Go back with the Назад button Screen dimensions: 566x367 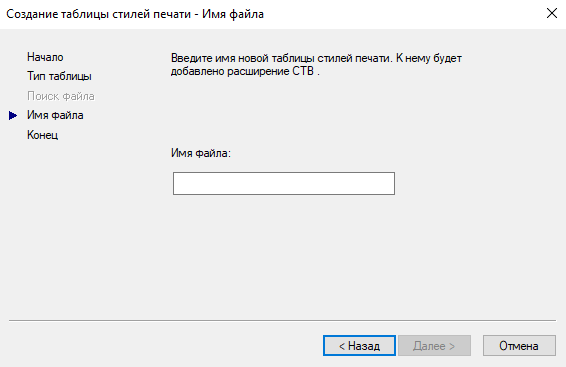click(359, 346)
